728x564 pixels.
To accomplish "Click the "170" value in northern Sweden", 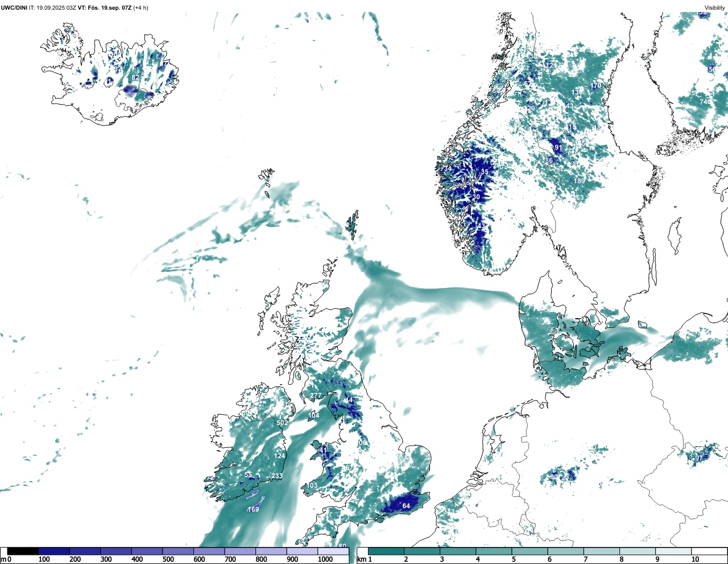I will click(595, 86).
